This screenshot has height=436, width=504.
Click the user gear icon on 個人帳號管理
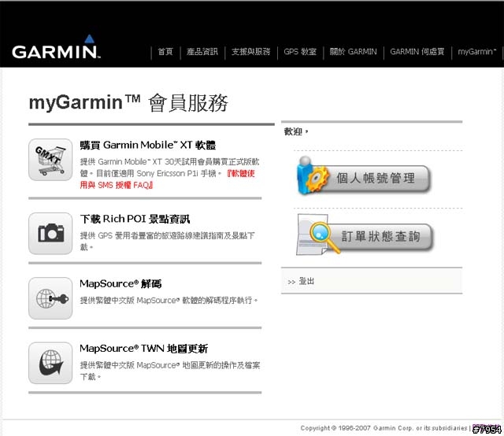pos(312,176)
